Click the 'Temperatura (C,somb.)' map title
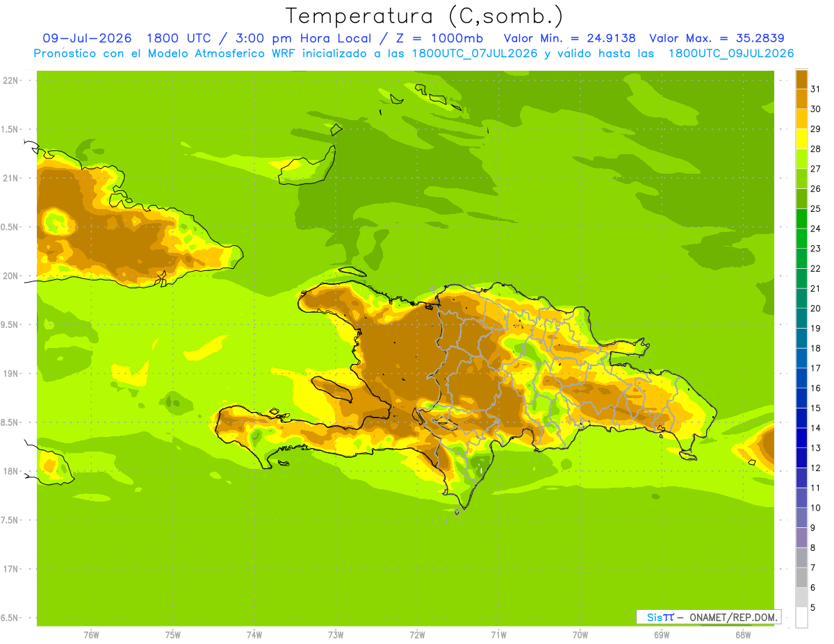This screenshot has height=644, width=834. coord(424,16)
